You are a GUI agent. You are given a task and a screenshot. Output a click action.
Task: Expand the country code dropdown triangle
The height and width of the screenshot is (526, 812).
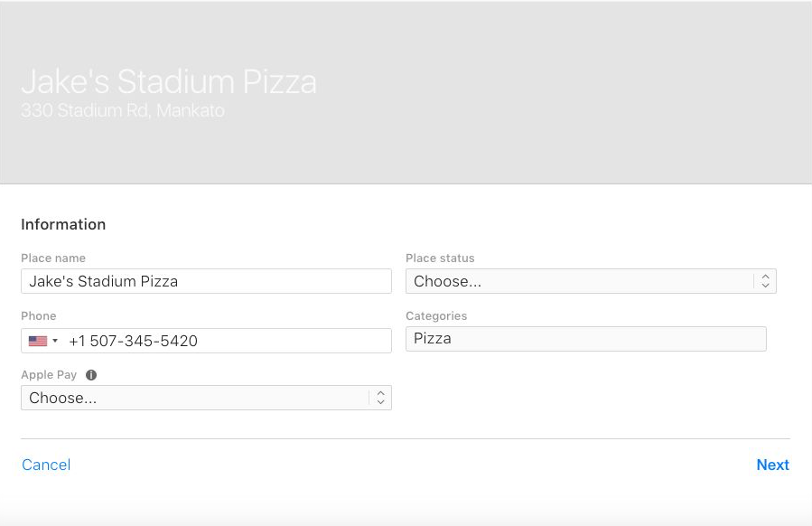point(55,341)
